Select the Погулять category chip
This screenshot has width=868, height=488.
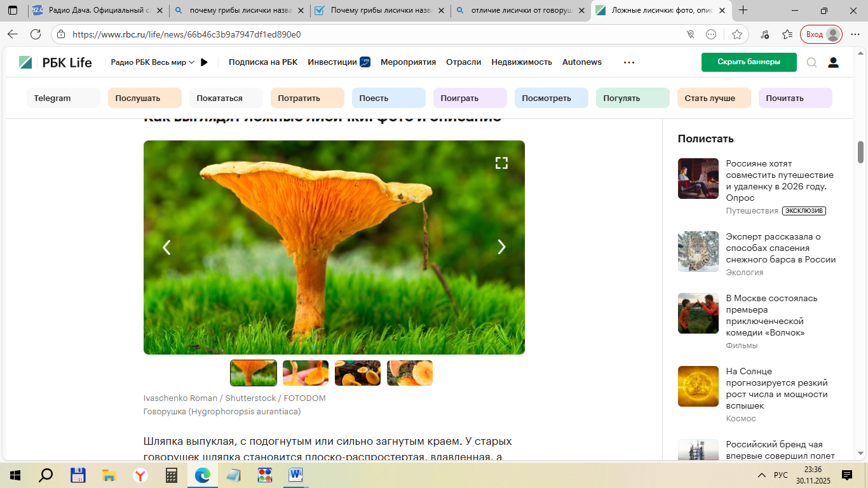click(632, 98)
